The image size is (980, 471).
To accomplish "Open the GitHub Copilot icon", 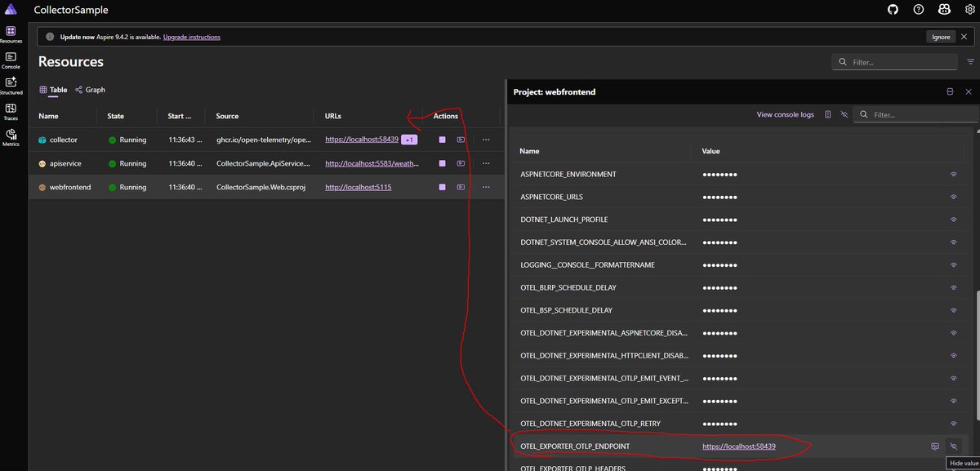I will click(x=944, y=10).
